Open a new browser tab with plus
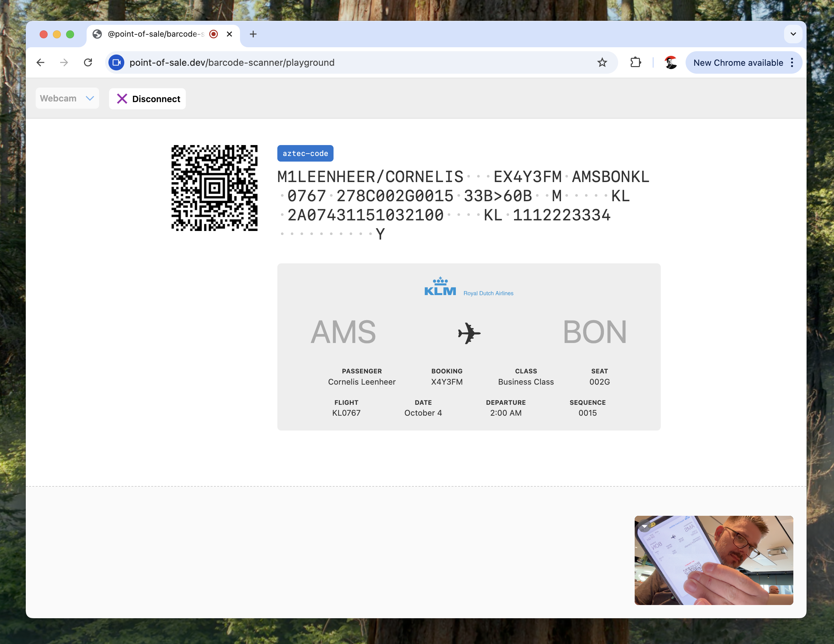834x644 pixels. (253, 34)
